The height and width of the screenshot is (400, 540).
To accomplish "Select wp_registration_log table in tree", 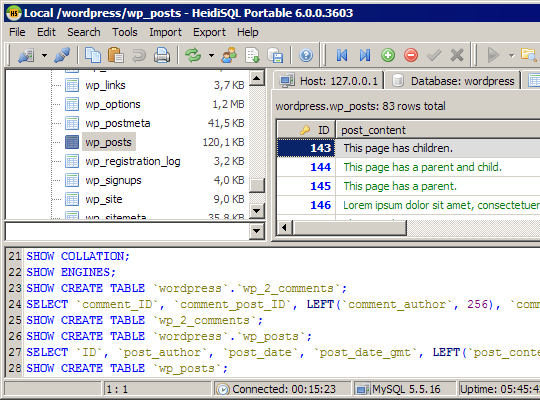I will [x=133, y=161].
